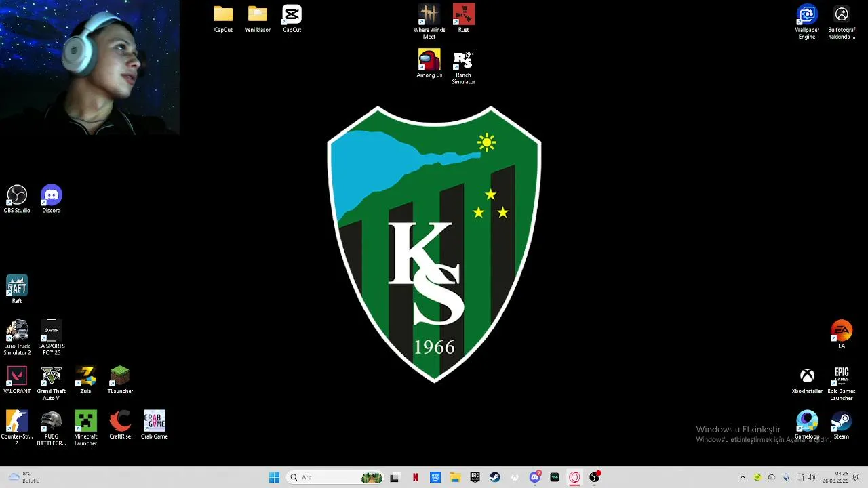Open Task View on the taskbar

click(x=395, y=477)
